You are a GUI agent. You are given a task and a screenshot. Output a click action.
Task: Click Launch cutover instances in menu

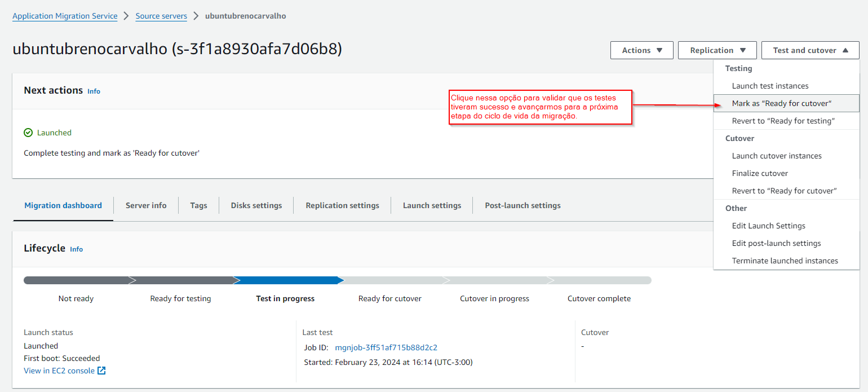(x=777, y=156)
